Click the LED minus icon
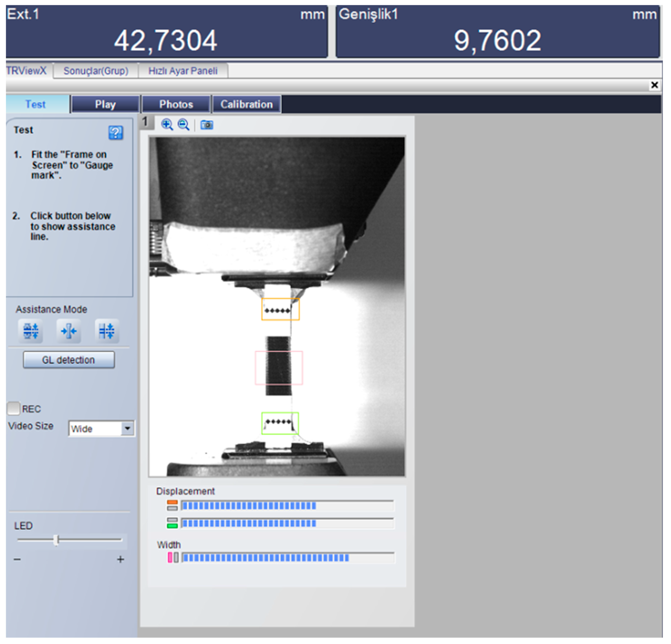Viewport: 671px width, 644px height. click(17, 559)
